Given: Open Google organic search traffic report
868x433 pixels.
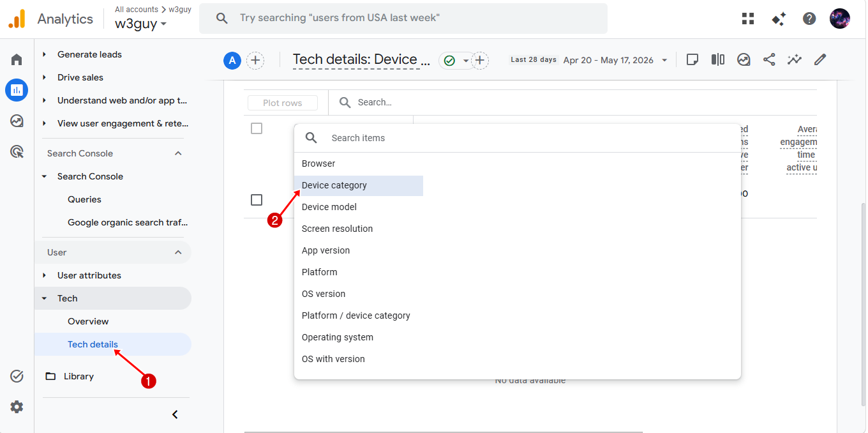Looking at the screenshot, I should point(128,222).
